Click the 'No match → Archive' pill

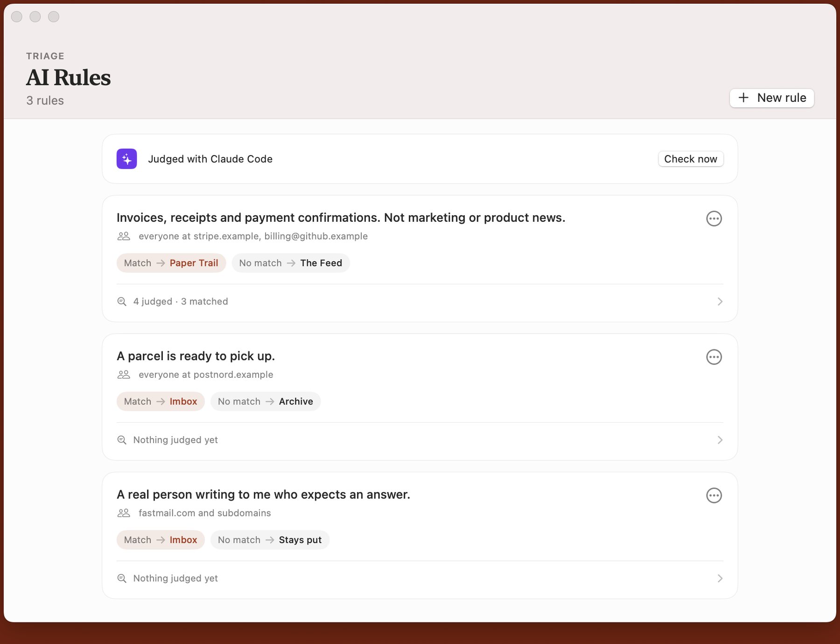(266, 401)
